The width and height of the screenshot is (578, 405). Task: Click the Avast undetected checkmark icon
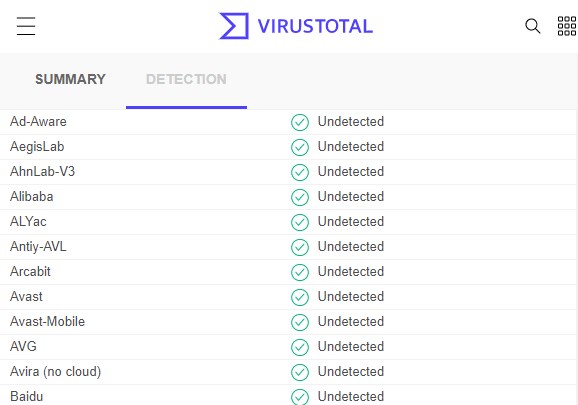(x=300, y=297)
